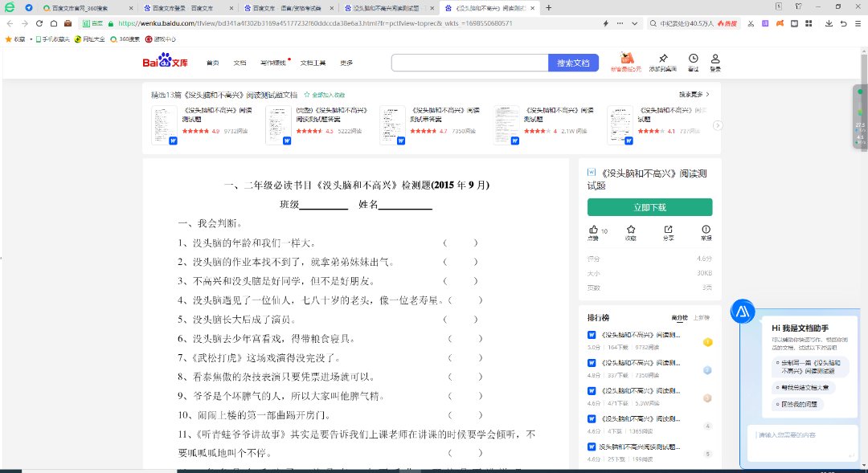This screenshot has width=868, height=473.
Task: Click the 点赞 thumbs-up icon
Action: [593, 230]
